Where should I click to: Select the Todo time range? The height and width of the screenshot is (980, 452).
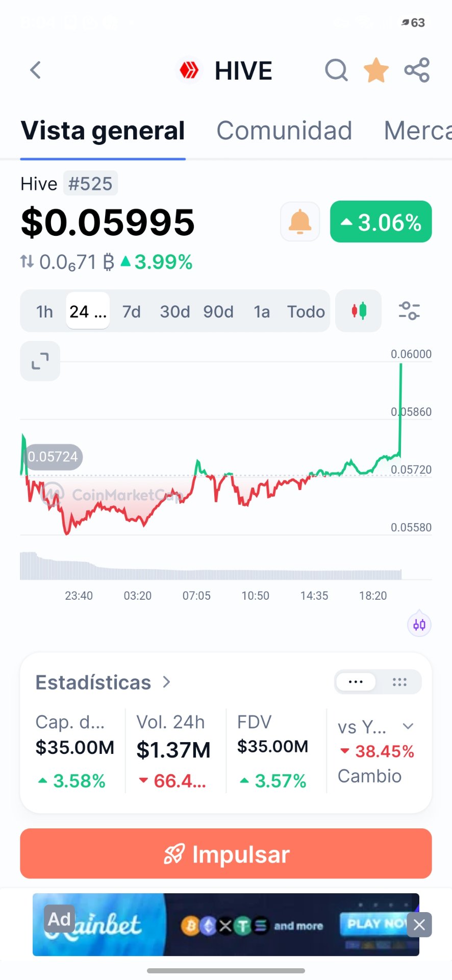[306, 311]
